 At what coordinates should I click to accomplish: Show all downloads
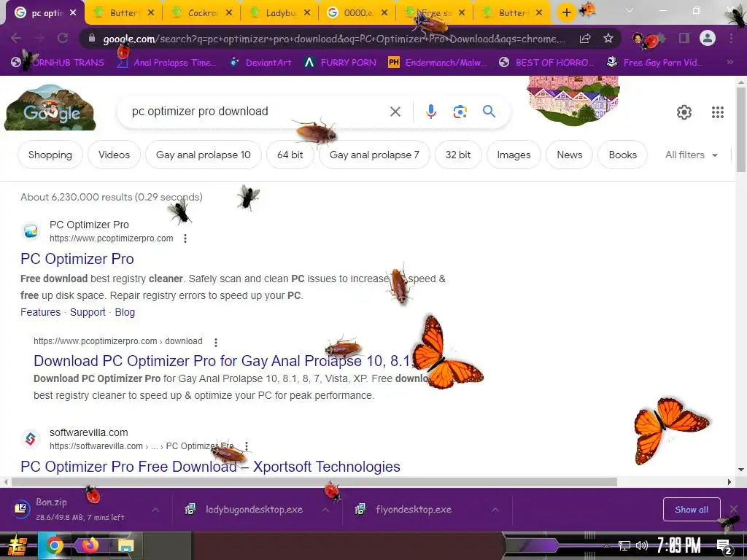pyautogui.click(x=692, y=510)
